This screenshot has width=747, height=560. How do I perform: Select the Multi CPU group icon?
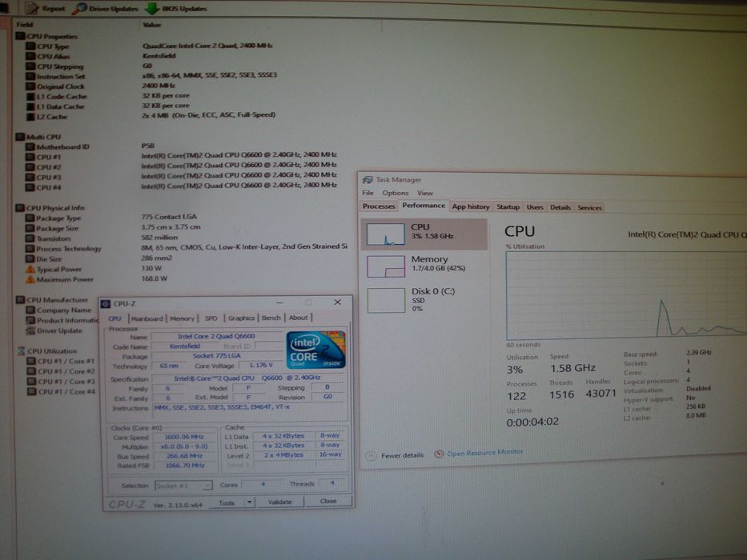point(21,137)
